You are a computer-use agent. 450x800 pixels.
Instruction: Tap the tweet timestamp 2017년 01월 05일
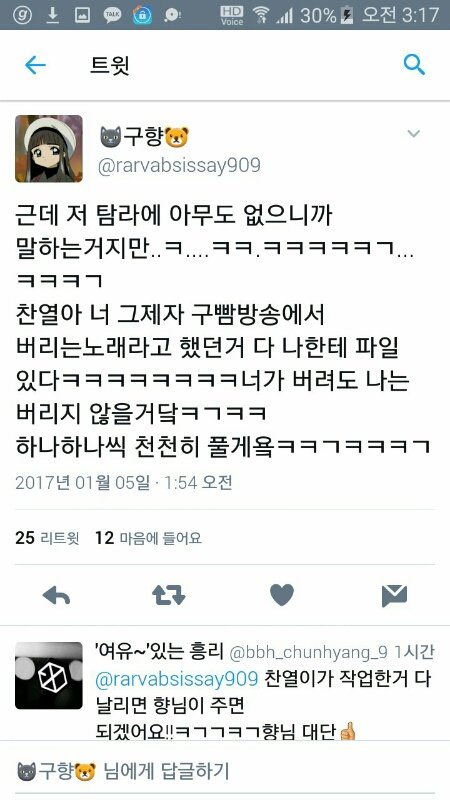(x=83, y=483)
